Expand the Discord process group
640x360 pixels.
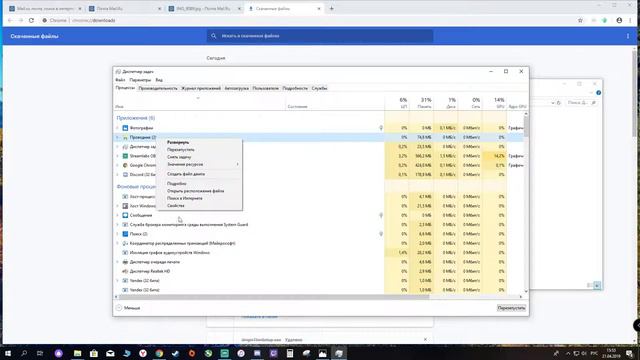click(x=118, y=175)
